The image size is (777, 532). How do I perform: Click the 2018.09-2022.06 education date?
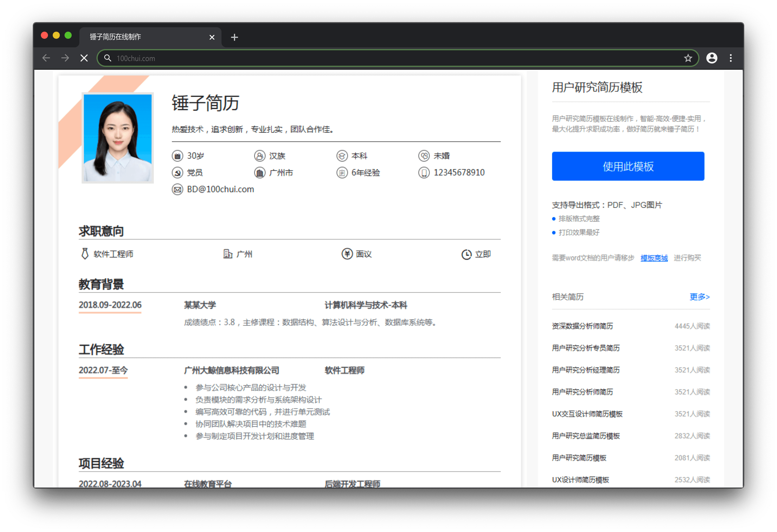[110, 305]
